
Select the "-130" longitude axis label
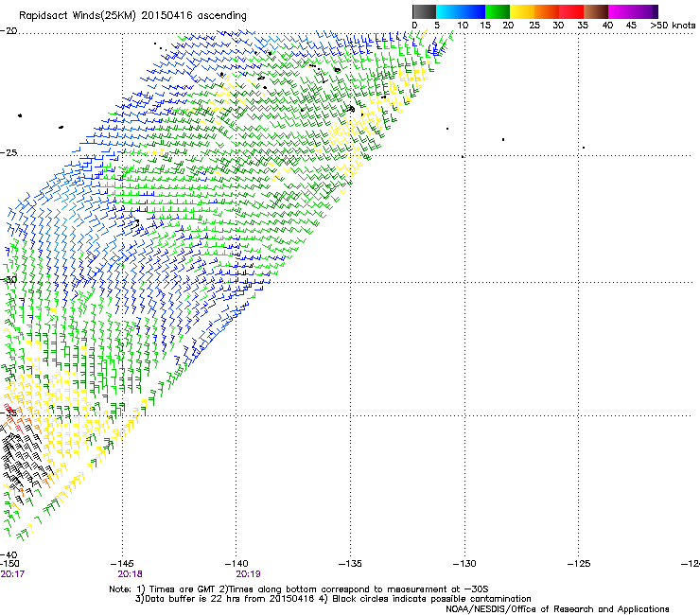(464, 564)
